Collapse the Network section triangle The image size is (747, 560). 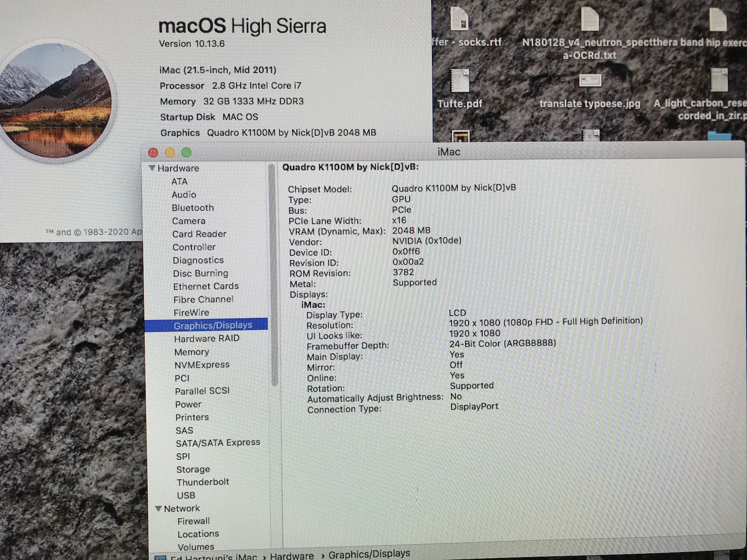pyautogui.click(x=158, y=509)
